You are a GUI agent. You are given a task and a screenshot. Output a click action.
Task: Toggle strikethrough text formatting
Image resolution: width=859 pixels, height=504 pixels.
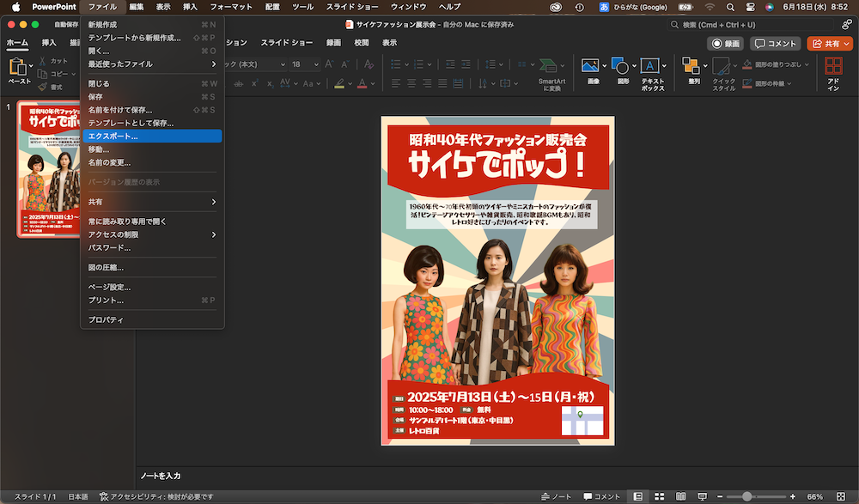click(x=238, y=83)
